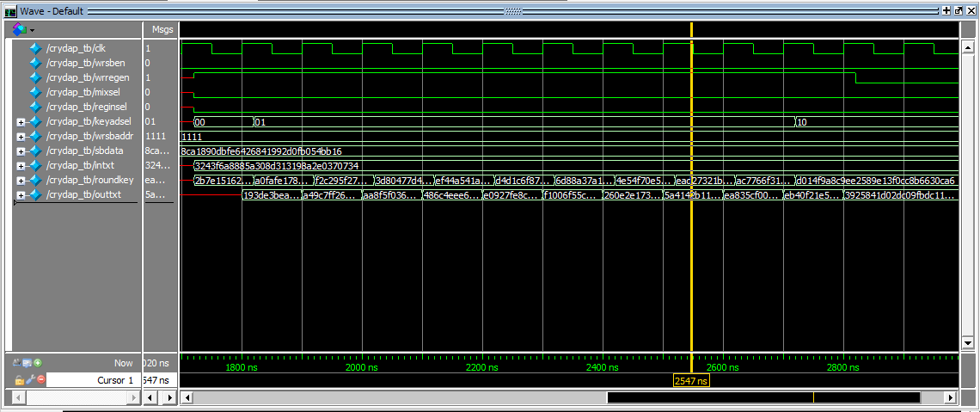Screen dimensions: 980x412
Task: Undock the Wave window
Action: (x=958, y=10)
